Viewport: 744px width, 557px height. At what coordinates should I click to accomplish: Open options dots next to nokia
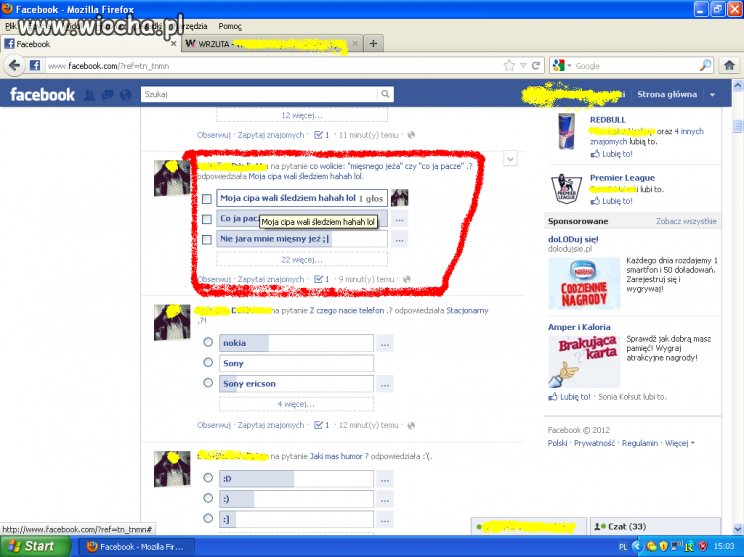385,343
